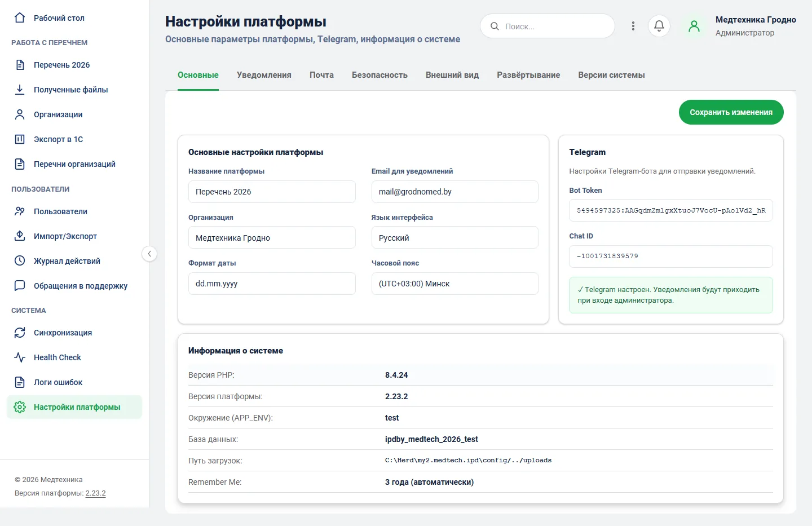Click the Версия платформы value 2.23.2 row

coord(480,396)
